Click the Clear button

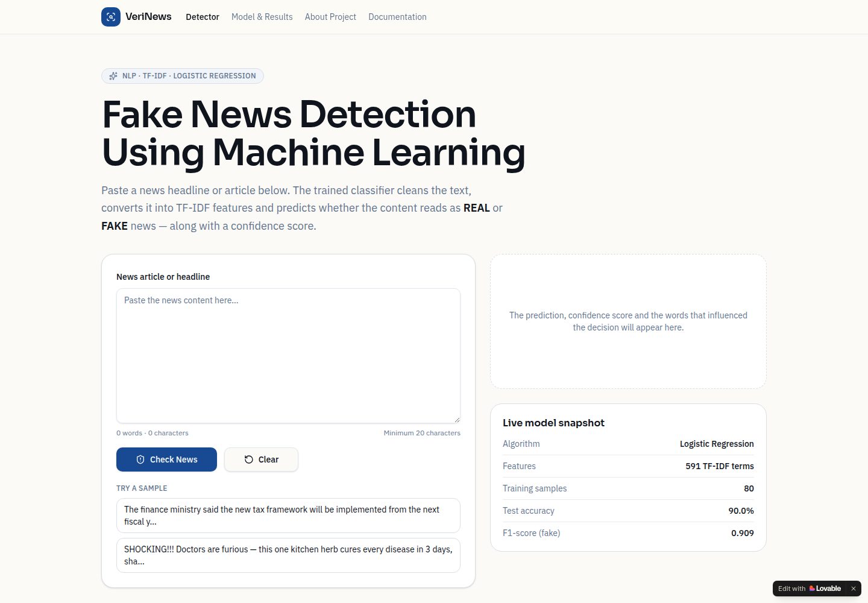[x=261, y=459]
